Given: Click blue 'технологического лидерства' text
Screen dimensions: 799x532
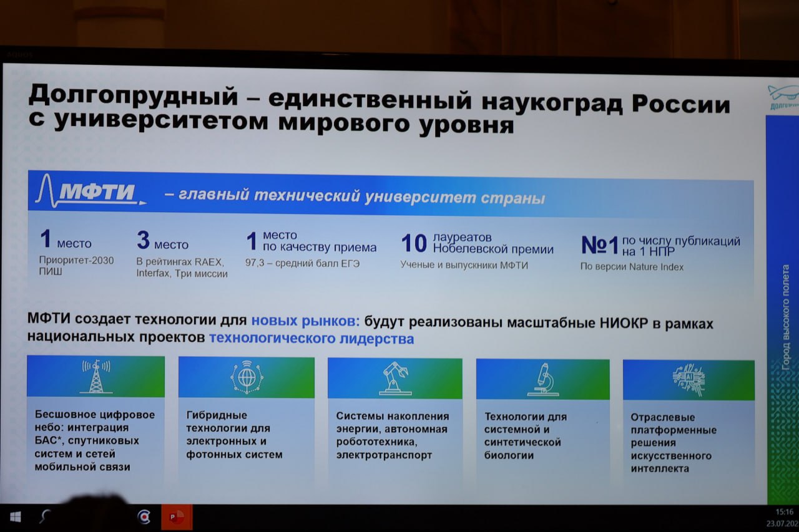Looking at the screenshot, I should pos(311,339).
